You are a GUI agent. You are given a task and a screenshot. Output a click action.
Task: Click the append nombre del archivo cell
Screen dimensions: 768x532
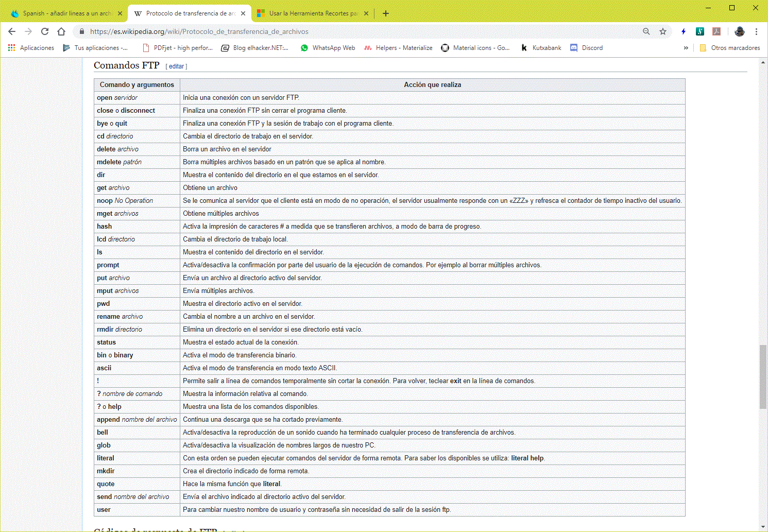click(x=137, y=420)
